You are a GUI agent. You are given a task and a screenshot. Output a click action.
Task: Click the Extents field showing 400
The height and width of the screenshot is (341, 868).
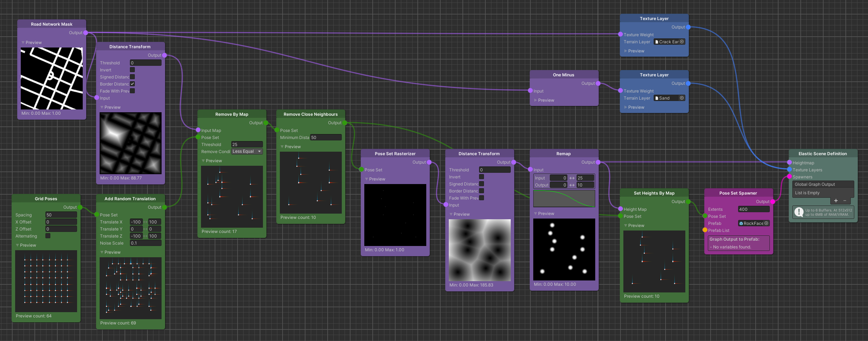click(754, 209)
